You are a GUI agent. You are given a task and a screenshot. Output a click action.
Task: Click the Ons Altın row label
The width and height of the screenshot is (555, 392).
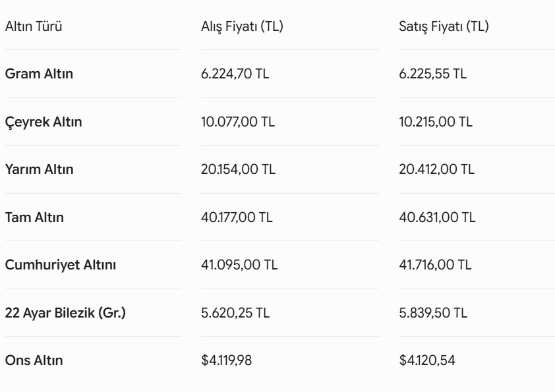pos(34,360)
